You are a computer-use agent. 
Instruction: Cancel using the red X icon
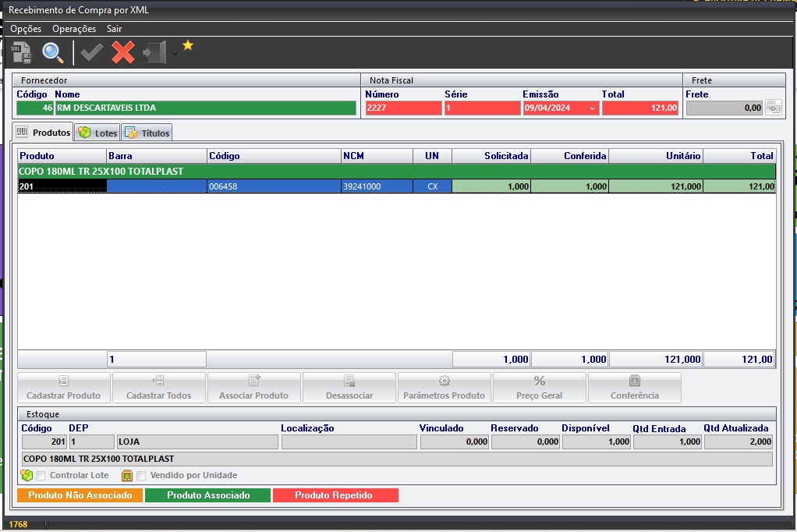pyautogui.click(x=123, y=52)
